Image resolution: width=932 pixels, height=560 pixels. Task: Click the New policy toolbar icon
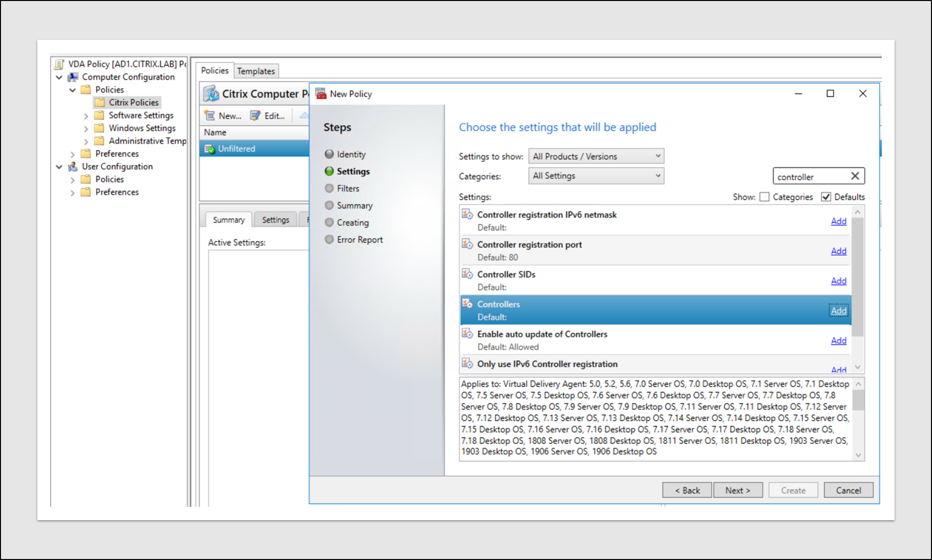[210, 116]
